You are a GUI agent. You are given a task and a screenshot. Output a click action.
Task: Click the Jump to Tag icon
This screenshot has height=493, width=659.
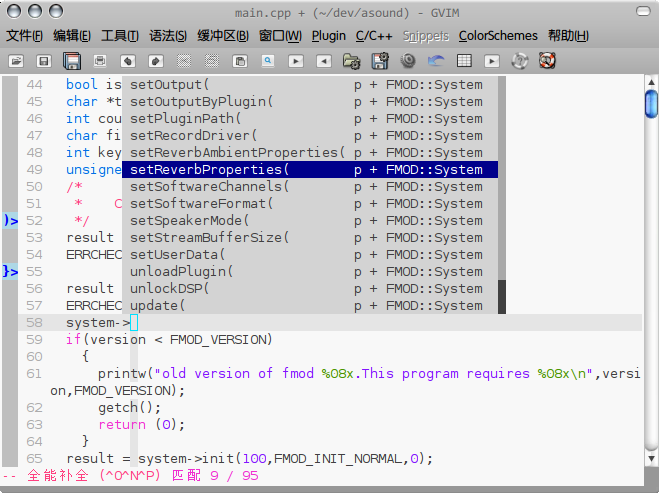coord(492,61)
